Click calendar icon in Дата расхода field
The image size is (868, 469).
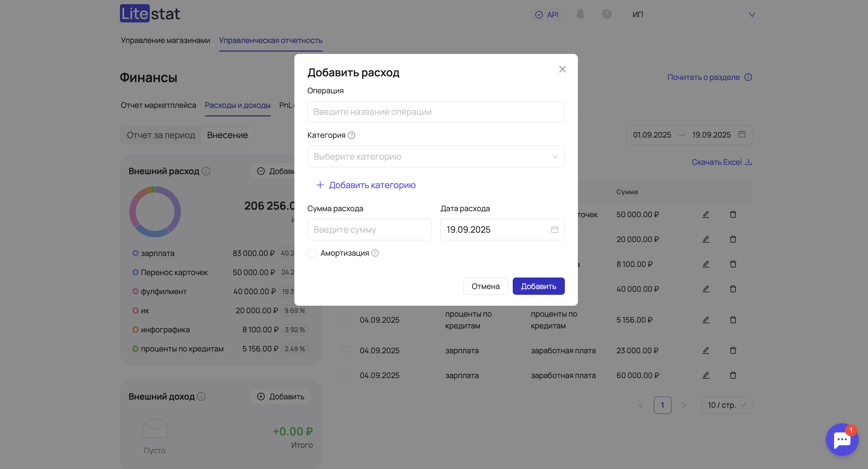(x=554, y=230)
